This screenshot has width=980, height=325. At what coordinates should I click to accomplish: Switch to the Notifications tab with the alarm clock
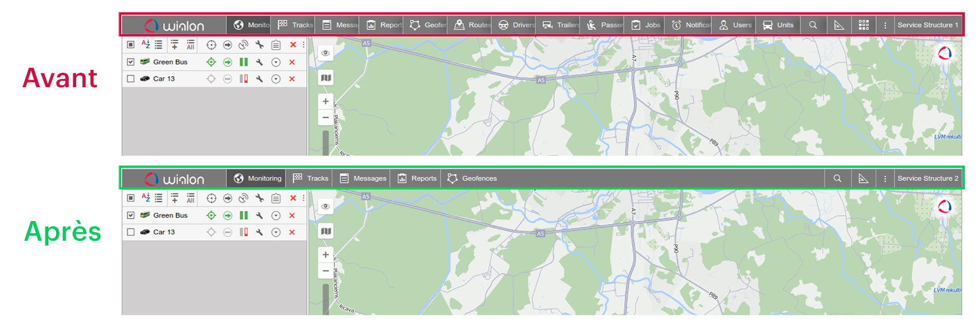click(691, 25)
